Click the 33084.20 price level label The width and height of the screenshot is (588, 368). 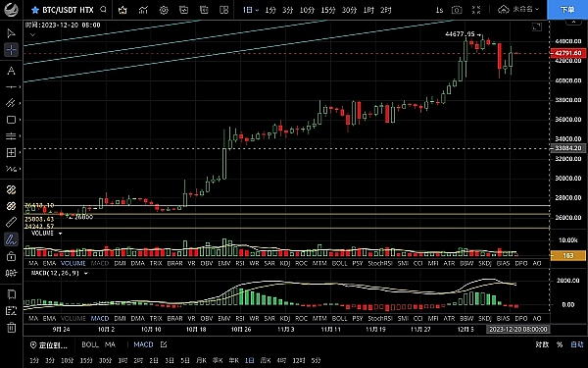(567, 148)
